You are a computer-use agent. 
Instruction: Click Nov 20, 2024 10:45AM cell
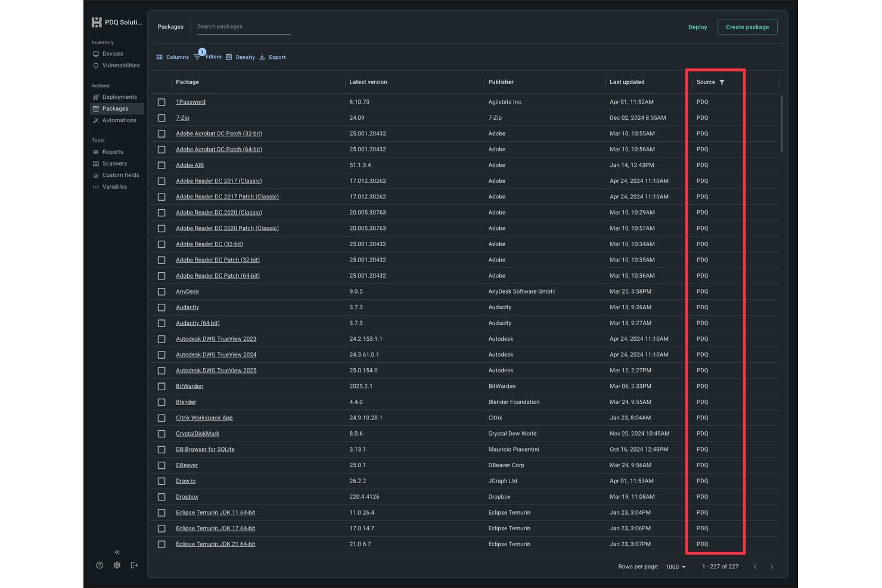(639, 434)
